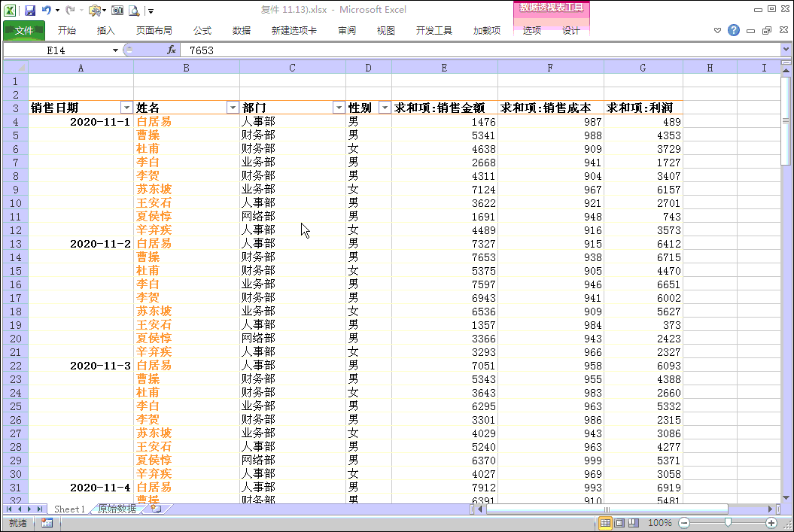The width and height of the screenshot is (794, 532).
Task: Restore the workbook window using restore icon
Action: pos(767,30)
